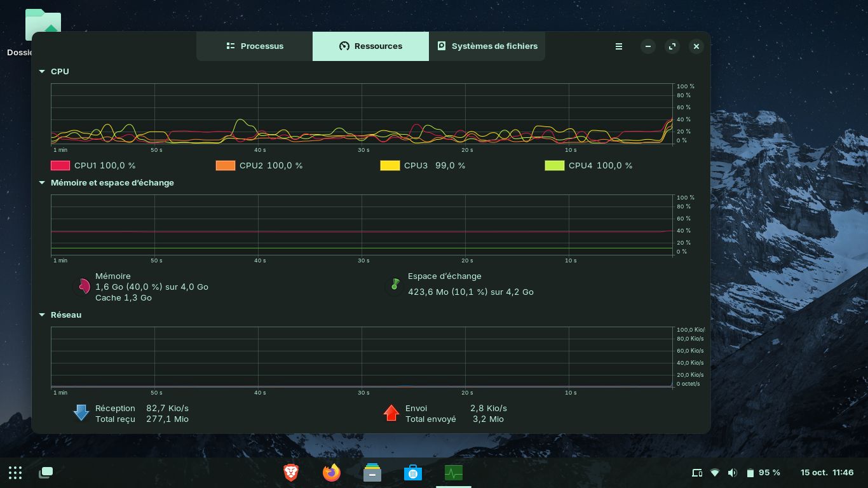
Task: Click the Espace d'échange pie color icon
Action: tap(395, 287)
